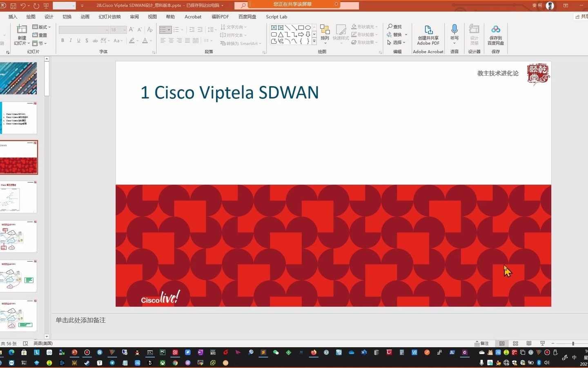Click Create and Share Adobe PDF icon

coord(428,29)
